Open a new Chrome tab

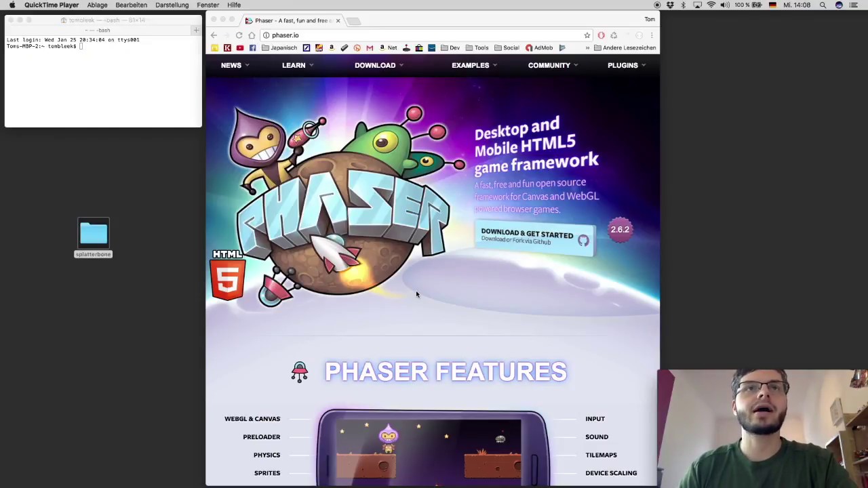tap(353, 21)
